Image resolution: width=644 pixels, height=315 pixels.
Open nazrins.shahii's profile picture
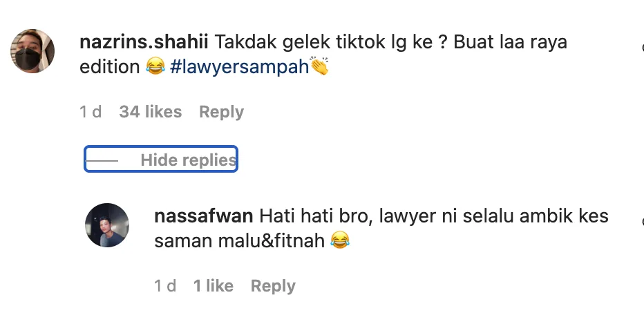point(32,51)
